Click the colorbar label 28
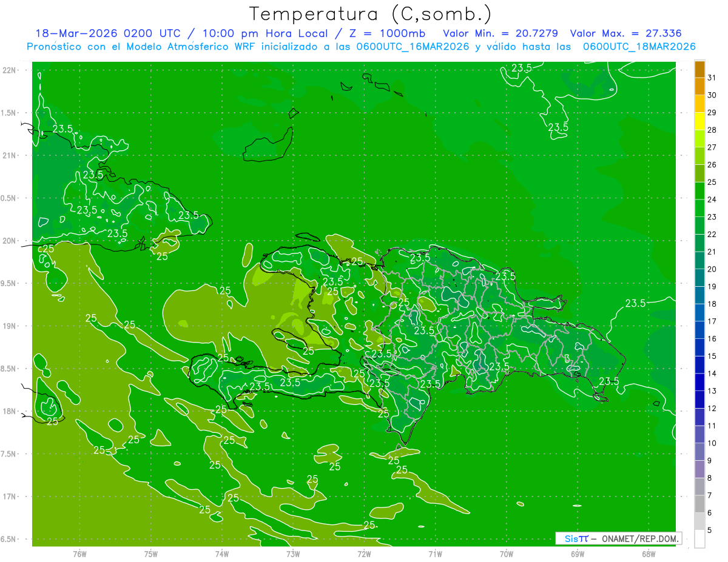Image resolution: width=728 pixels, height=562 pixels. [x=712, y=130]
